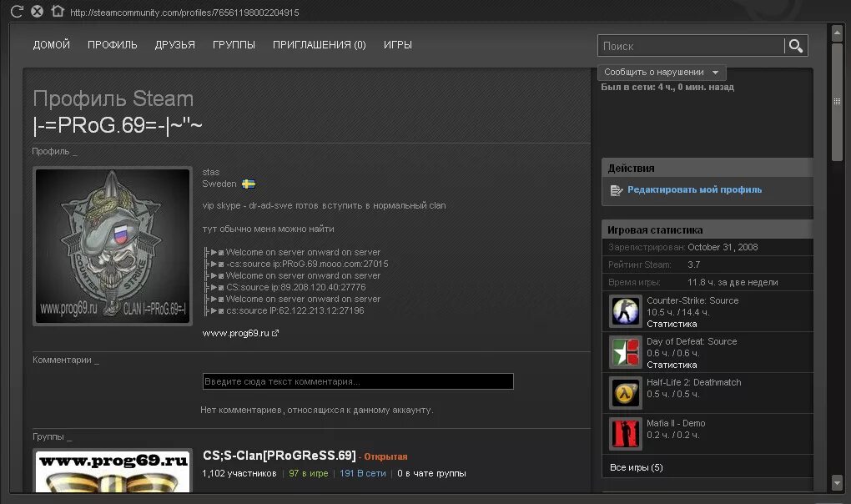Open the ИГРЫ menu item
The image size is (851, 504).
tap(398, 45)
